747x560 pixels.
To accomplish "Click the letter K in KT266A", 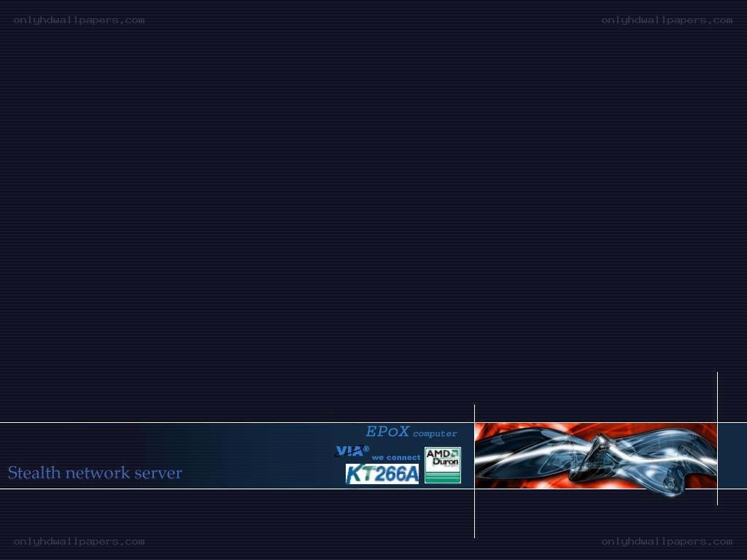I will [355, 474].
